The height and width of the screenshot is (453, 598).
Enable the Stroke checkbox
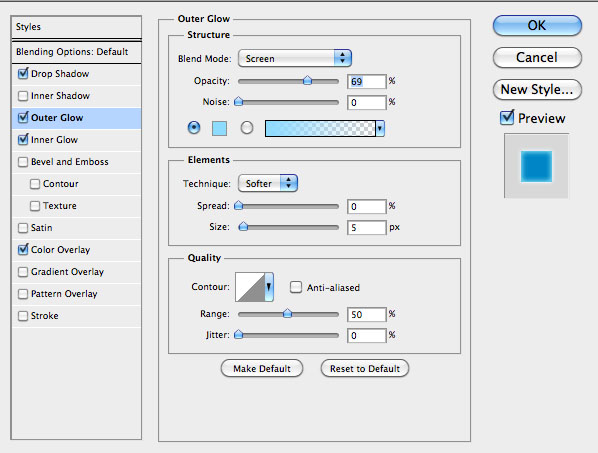[23, 316]
